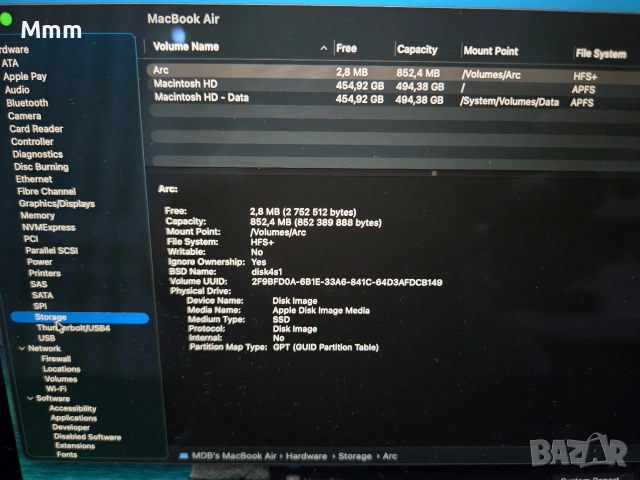Select SAS in the sidebar
This screenshot has width=640, height=480.
(39, 284)
